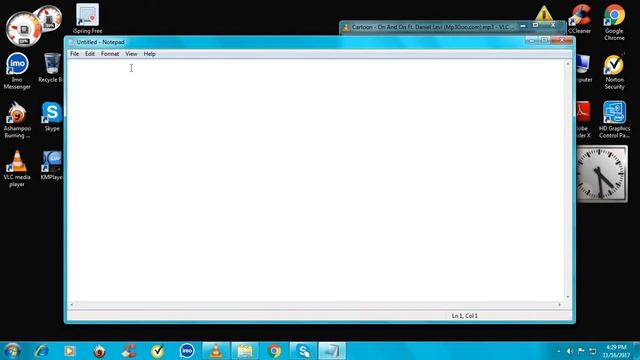
Task: Select the Adobe Reader X desktop icon
Action: 583,120
